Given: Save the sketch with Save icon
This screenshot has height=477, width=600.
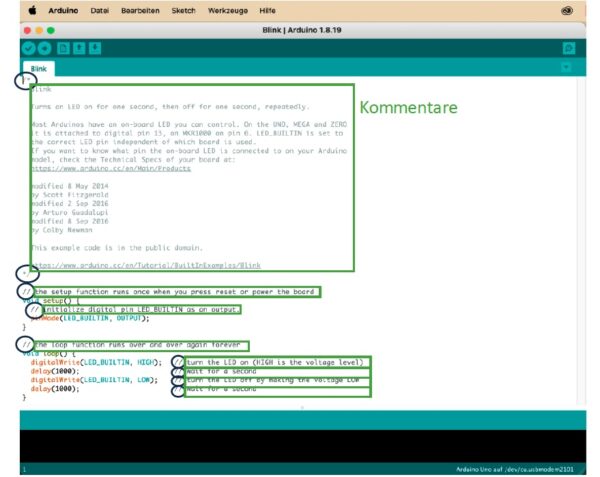Looking at the screenshot, I should (x=94, y=47).
